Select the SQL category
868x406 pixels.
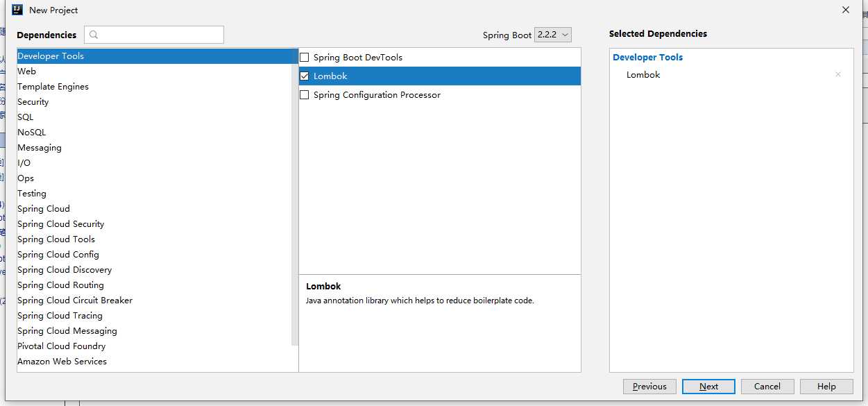pyautogui.click(x=155, y=117)
